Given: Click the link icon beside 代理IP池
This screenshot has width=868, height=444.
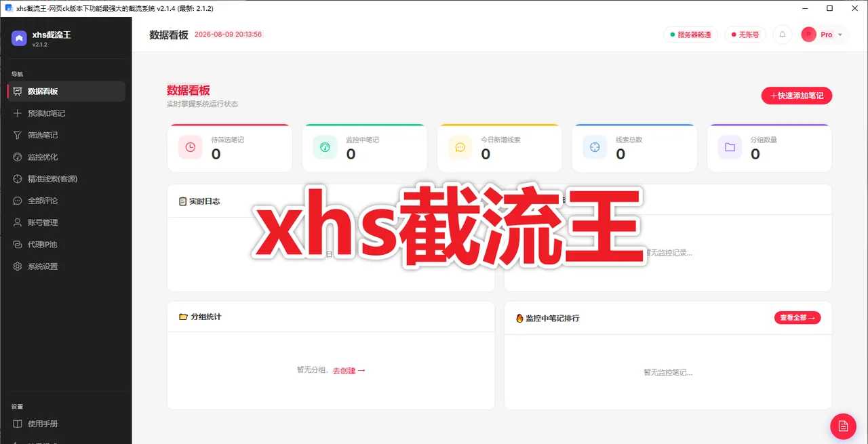Looking at the screenshot, I should (x=18, y=244).
